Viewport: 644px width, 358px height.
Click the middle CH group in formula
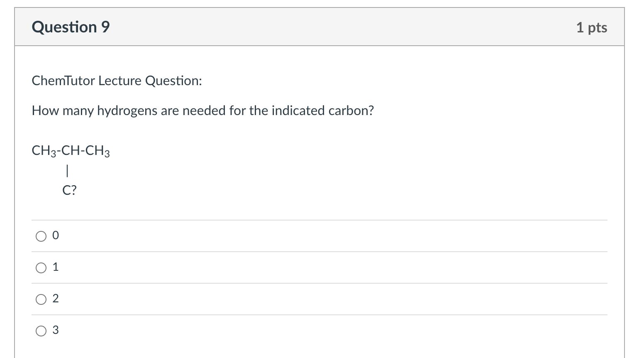(x=71, y=150)
